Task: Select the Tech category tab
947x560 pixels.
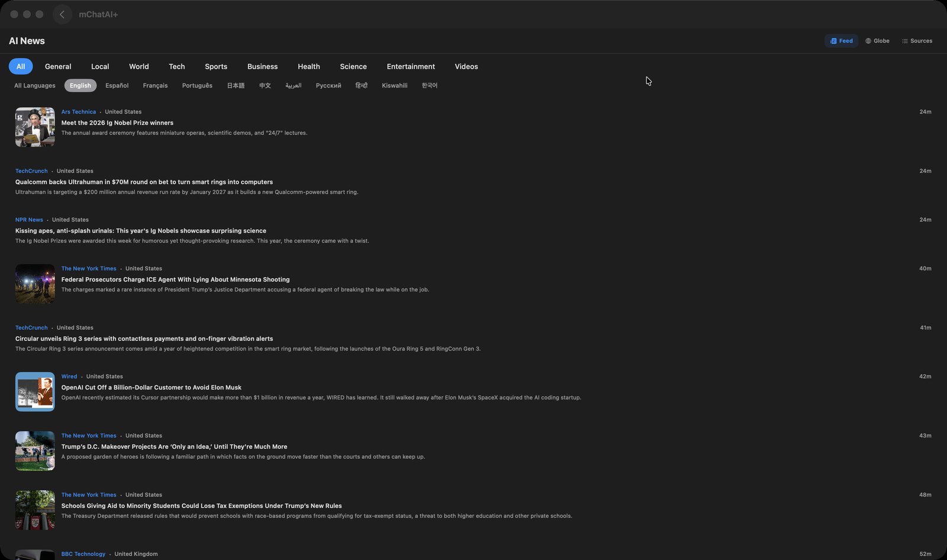Action: click(177, 66)
